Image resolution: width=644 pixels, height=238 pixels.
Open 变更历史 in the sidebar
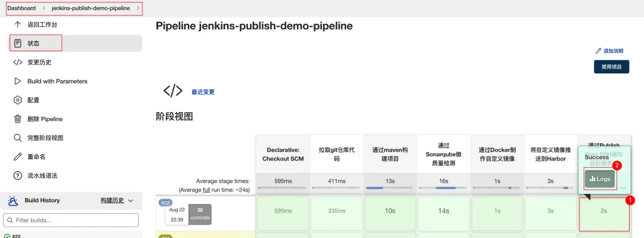[x=39, y=63]
